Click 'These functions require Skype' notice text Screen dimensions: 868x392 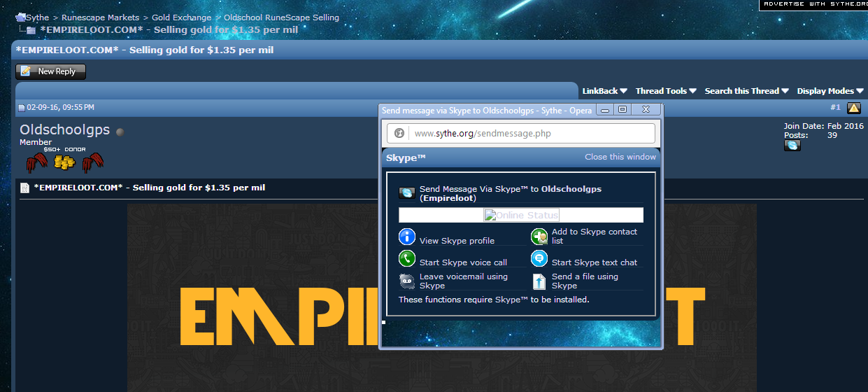(x=494, y=300)
